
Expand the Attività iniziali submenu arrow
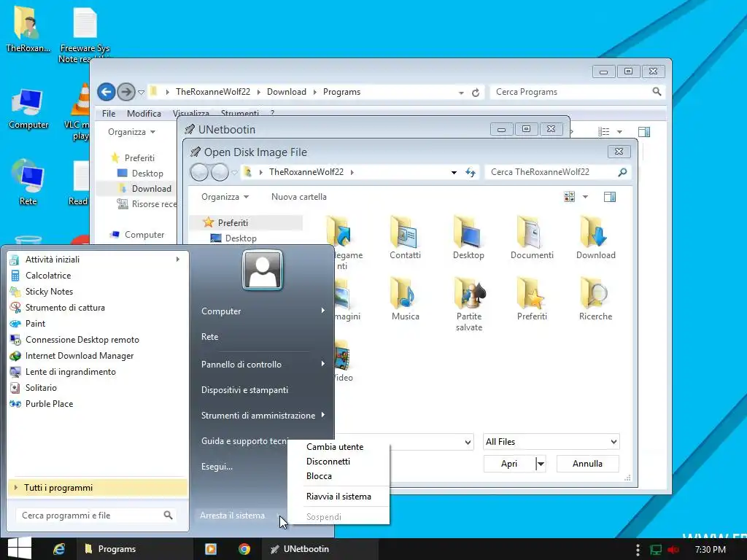pos(178,260)
